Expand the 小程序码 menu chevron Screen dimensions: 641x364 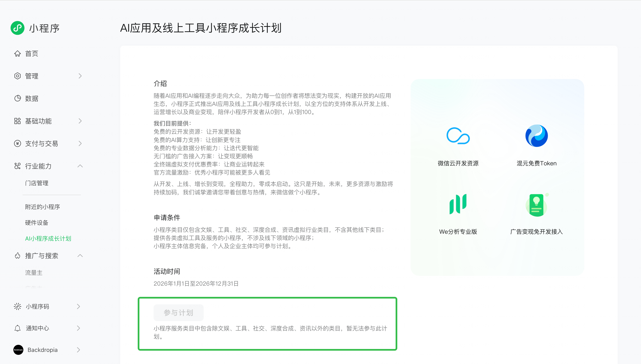coord(79,306)
